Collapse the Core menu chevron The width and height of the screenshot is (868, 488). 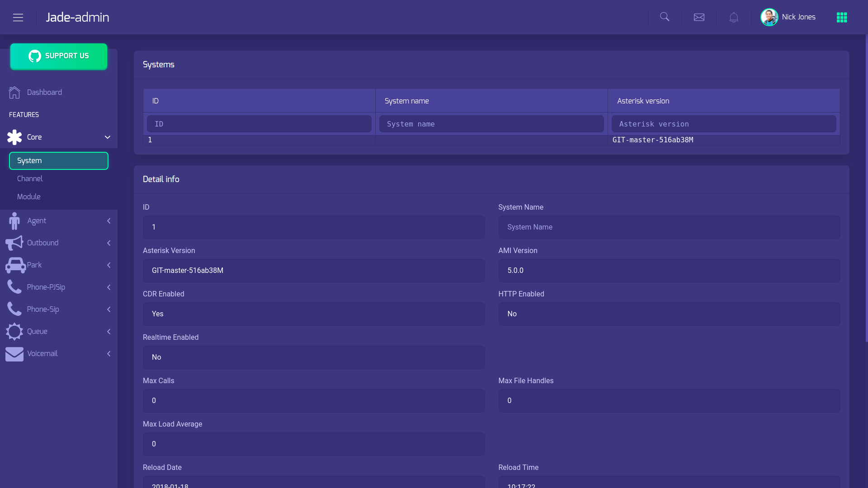[x=108, y=137]
